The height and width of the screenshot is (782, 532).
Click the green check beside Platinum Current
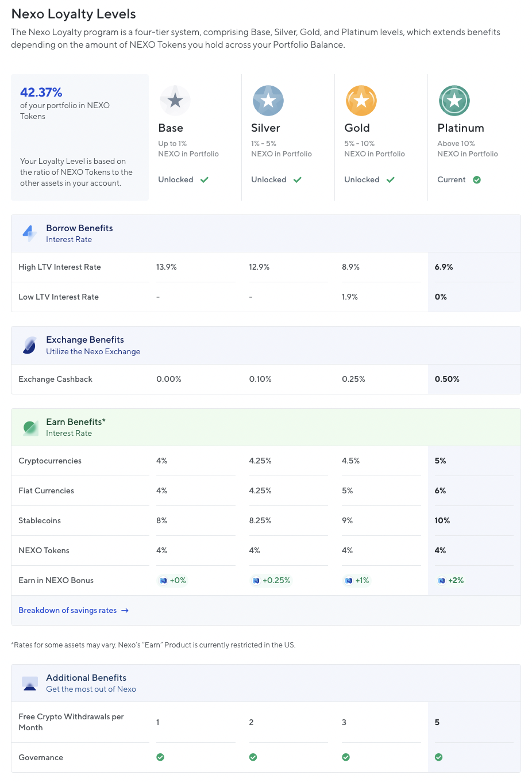tap(477, 180)
